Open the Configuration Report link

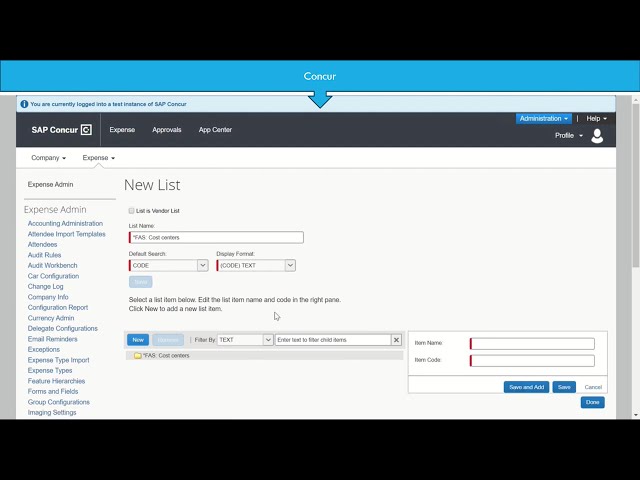tap(58, 307)
